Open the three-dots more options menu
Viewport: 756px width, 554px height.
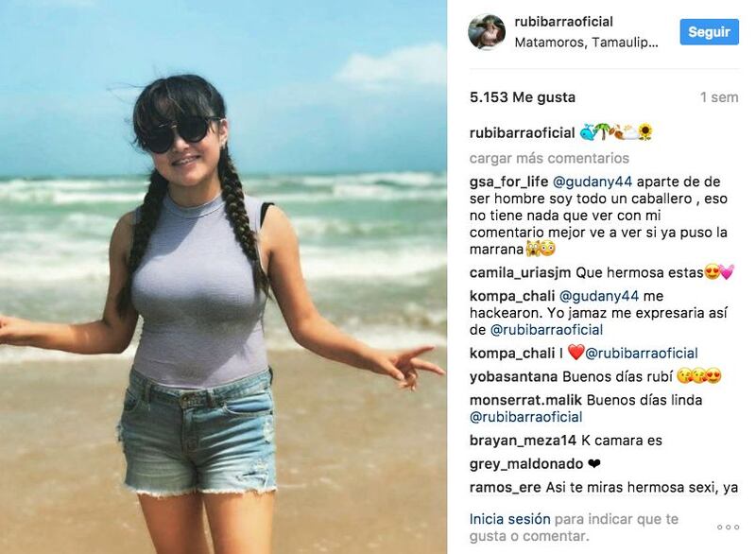point(728,527)
